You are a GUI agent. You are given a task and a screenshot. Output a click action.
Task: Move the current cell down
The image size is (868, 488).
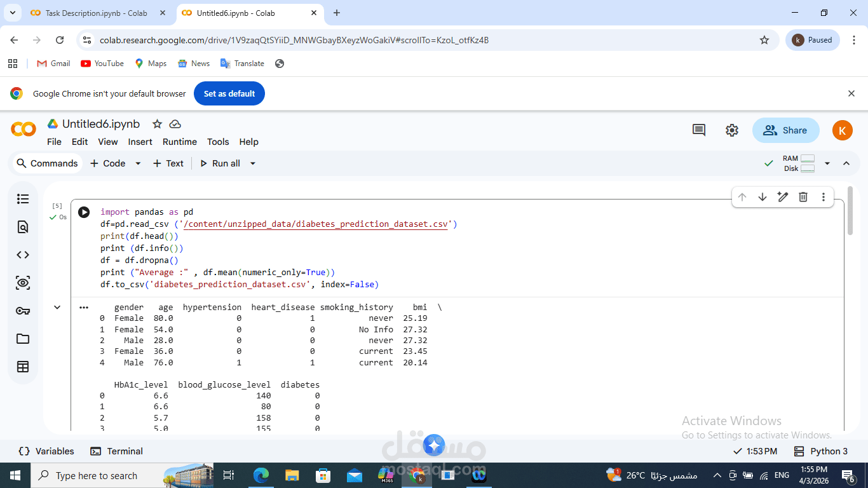(x=762, y=197)
